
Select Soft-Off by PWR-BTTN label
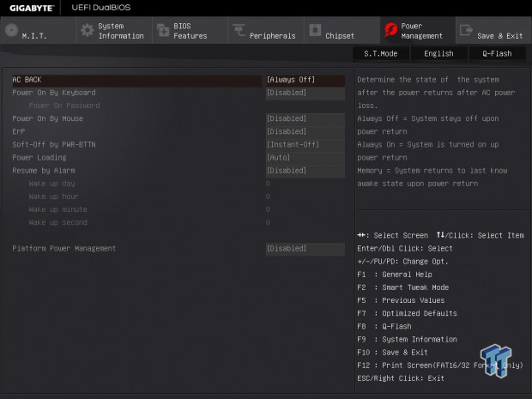tap(54, 144)
